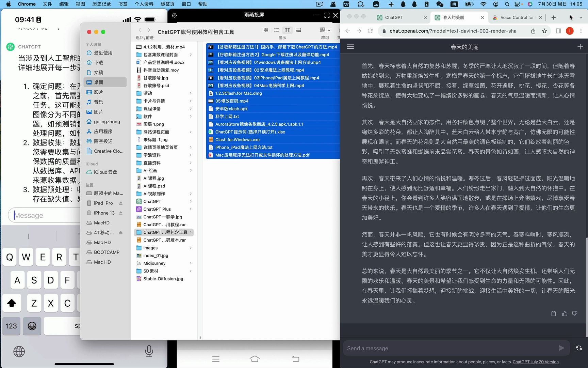Image resolution: width=588 pixels, height=368 pixels.
Task: Open the 历史记录 menu in menu bar
Action: point(101,4)
